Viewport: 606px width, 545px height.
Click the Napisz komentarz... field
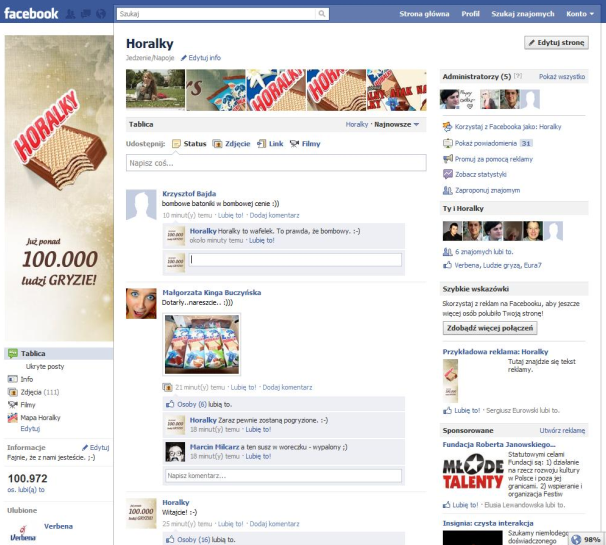284,475
